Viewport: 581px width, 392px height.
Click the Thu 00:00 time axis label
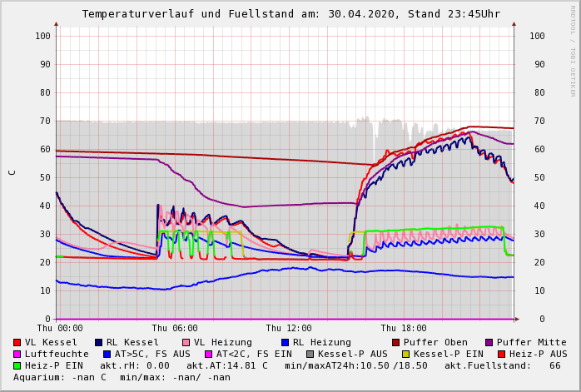(60, 329)
